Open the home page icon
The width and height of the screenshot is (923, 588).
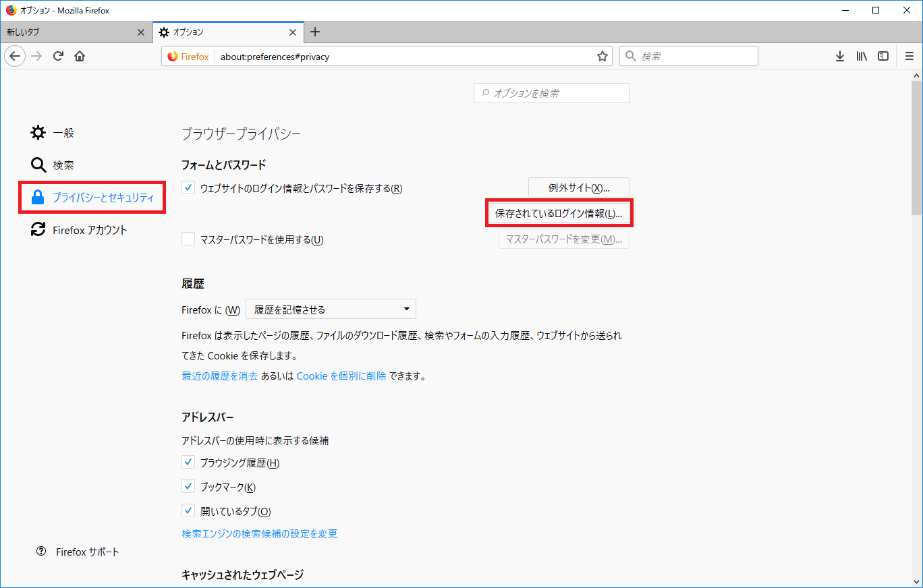[80, 56]
